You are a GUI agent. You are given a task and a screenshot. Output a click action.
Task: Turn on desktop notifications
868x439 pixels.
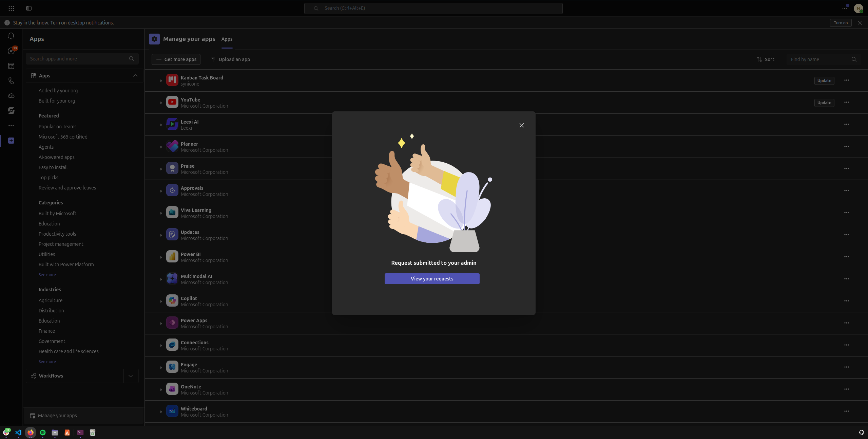pos(840,23)
